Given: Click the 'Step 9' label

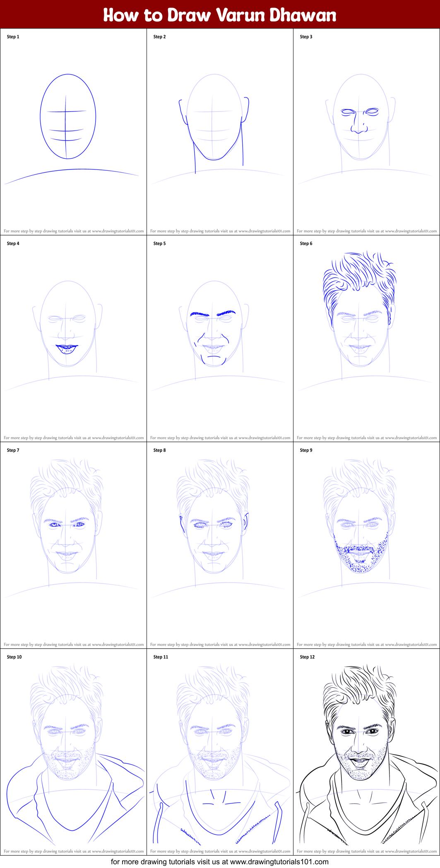Looking at the screenshot, I should click(306, 450).
